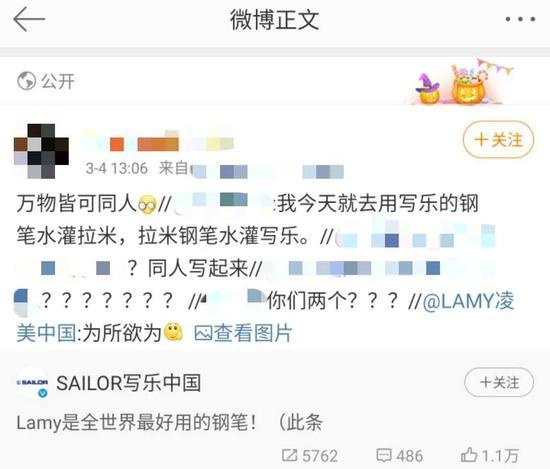550x469 pixels.
Task: Follow SAILOR写乐中国 with 关注 button
Action: pyautogui.click(x=499, y=382)
